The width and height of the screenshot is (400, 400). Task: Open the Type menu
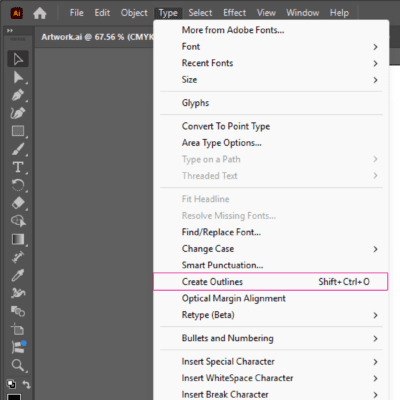point(168,13)
